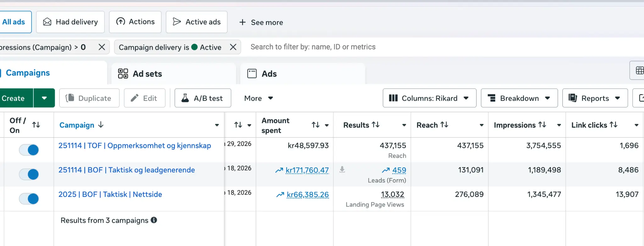Remove the Campaign delivery is Active filter

(x=233, y=47)
